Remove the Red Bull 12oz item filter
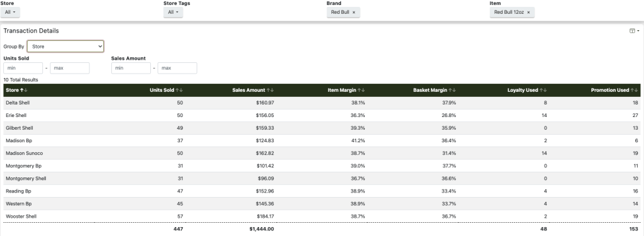 pyautogui.click(x=528, y=13)
